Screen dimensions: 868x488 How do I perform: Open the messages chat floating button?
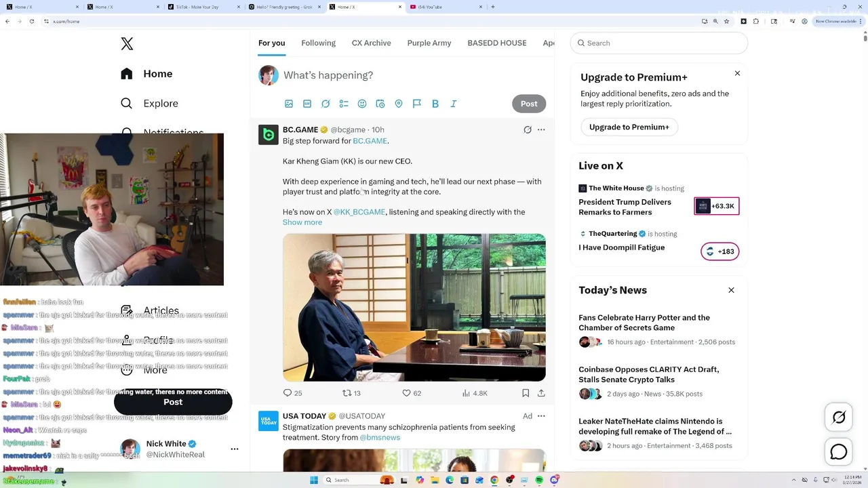pos(839,451)
